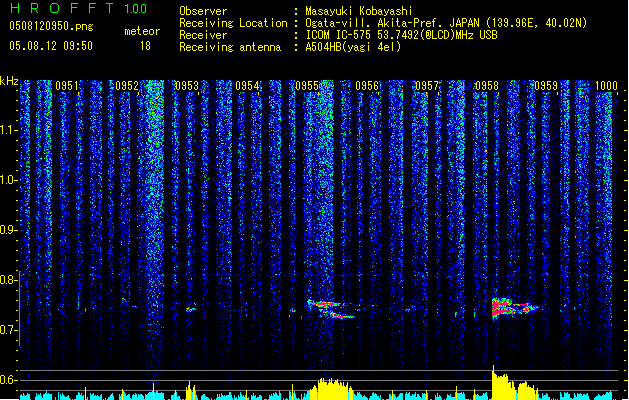Click the 0955 time marker

pos(307,86)
